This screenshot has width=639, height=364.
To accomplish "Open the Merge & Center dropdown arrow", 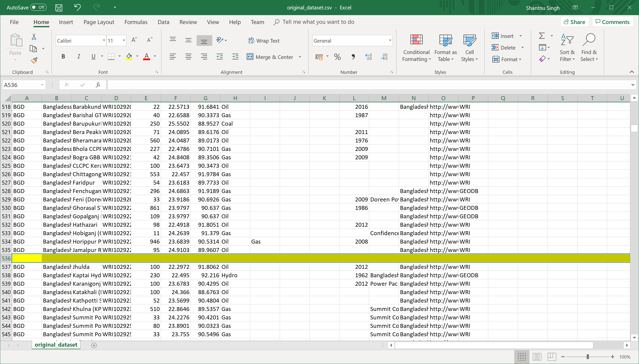I will [x=300, y=57].
